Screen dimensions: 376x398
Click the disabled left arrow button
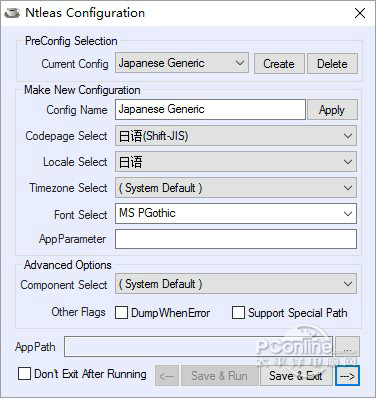(x=167, y=376)
